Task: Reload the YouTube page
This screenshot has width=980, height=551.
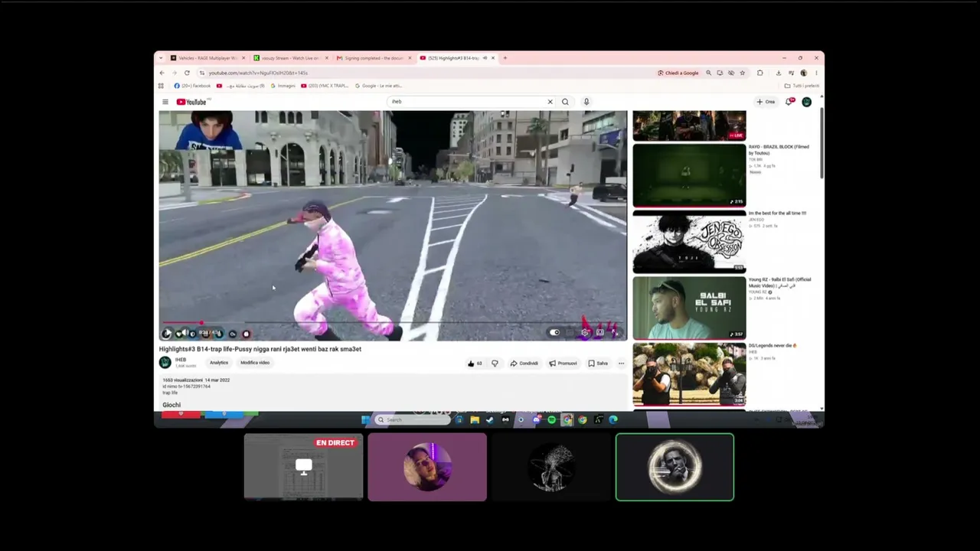Action: (187, 73)
